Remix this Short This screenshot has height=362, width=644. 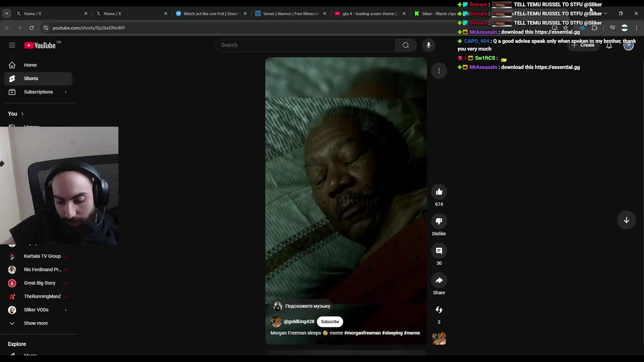coord(439,310)
